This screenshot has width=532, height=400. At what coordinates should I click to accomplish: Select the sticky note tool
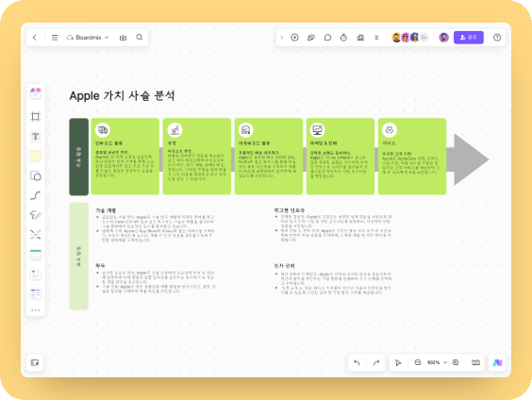tap(35, 156)
